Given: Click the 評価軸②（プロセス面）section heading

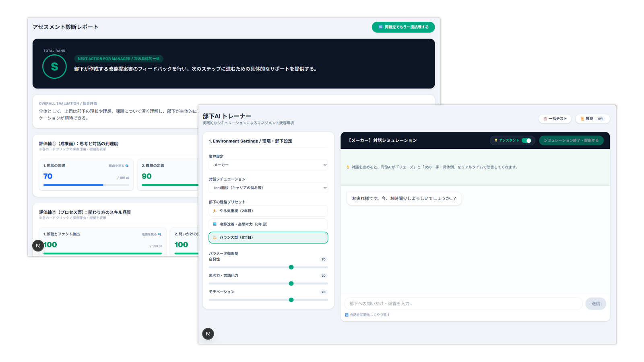Looking at the screenshot, I should pos(85,212).
